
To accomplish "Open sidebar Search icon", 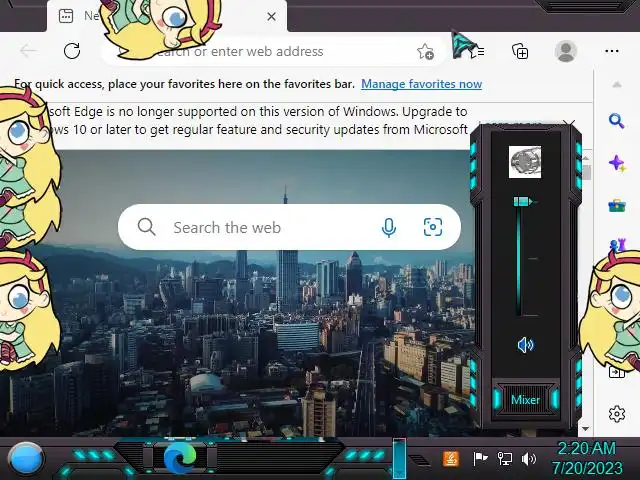I will pyautogui.click(x=616, y=121).
